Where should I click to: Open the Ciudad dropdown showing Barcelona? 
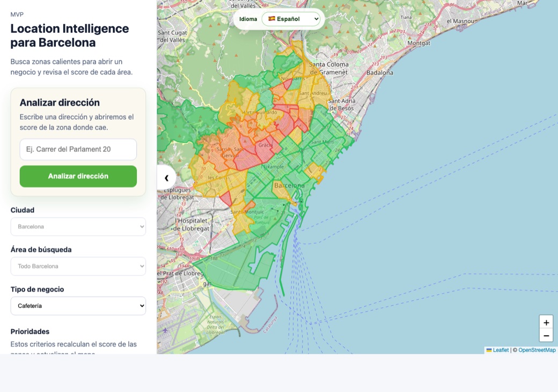tap(78, 227)
